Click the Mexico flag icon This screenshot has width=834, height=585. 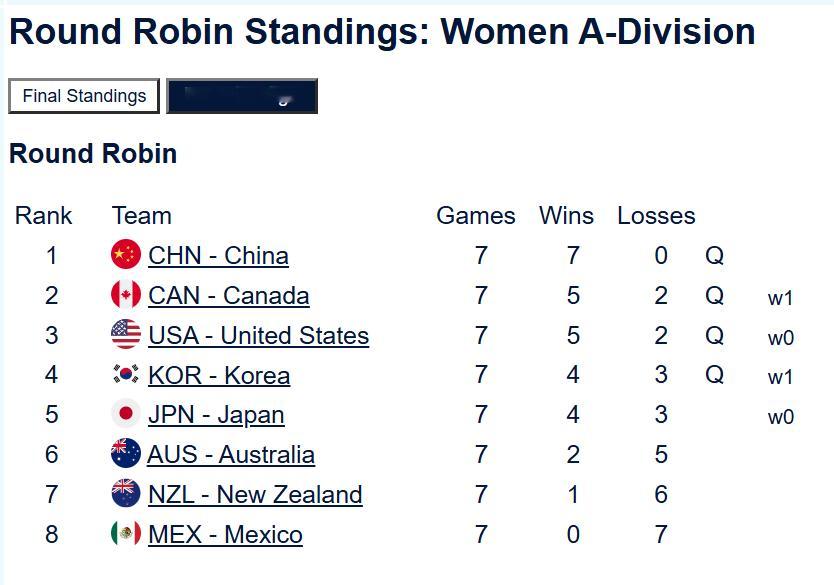pos(126,534)
